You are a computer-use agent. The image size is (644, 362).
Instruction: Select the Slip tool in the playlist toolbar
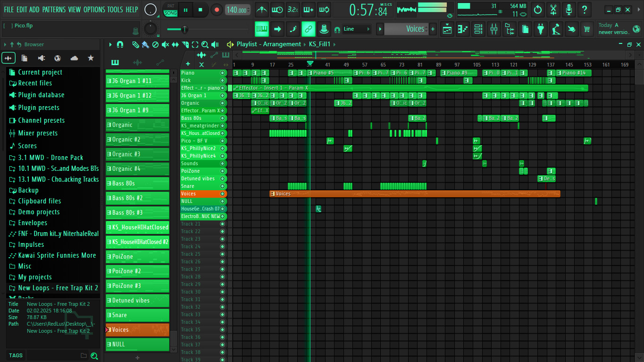176,44
